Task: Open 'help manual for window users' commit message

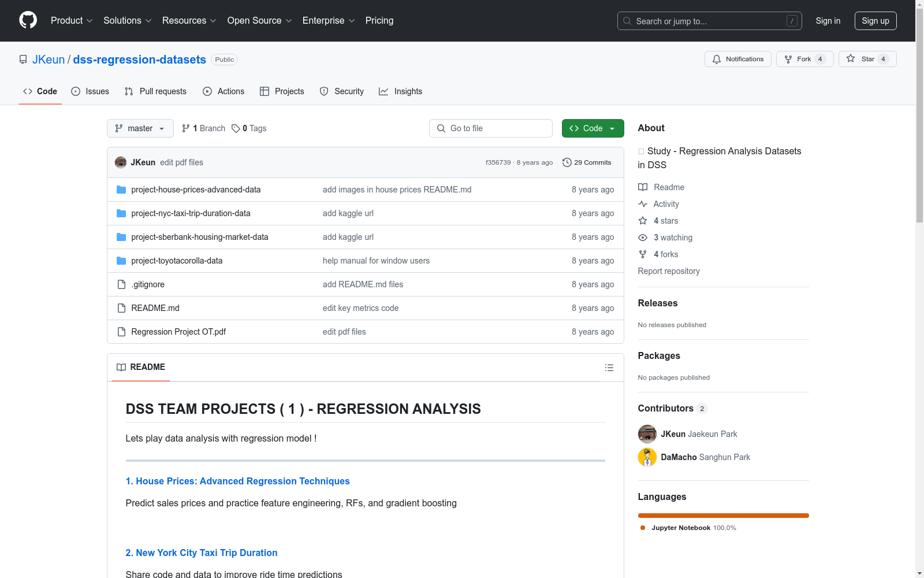Action: click(x=376, y=261)
